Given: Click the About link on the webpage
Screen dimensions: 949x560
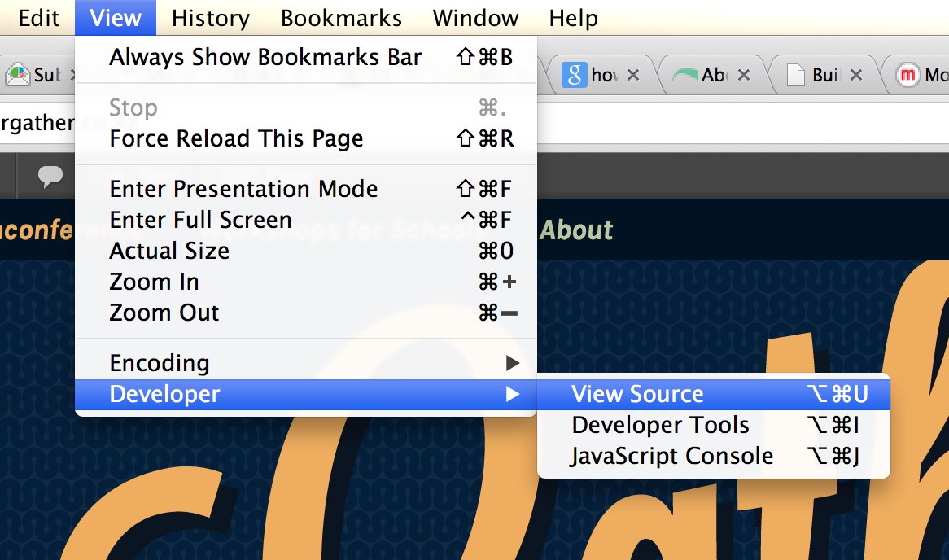Looking at the screenshot, I should (x=576, y=230).
